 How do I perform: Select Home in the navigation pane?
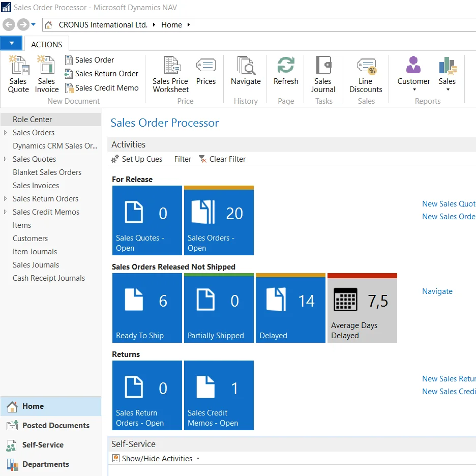(51, 406)
